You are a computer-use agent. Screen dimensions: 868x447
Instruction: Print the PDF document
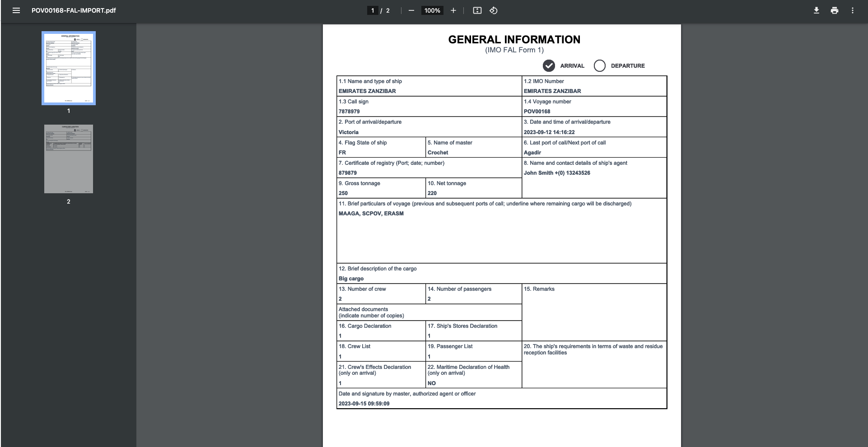pyautogui.click(x=834, y=10)
